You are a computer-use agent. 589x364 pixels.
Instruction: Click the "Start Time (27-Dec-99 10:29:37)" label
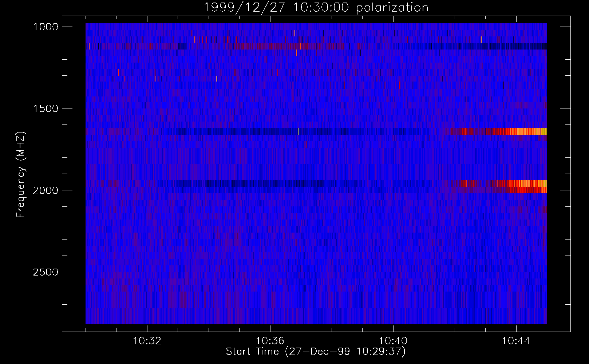click(x=316, y=352)
